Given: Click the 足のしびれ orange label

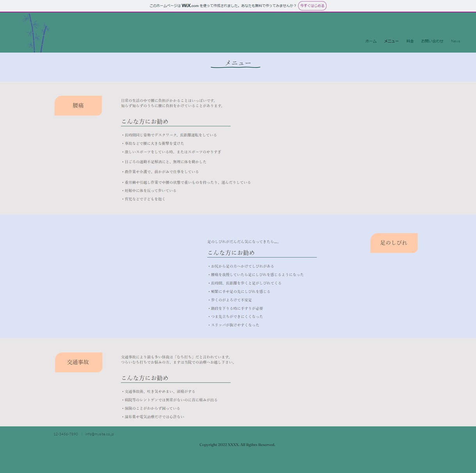Looking at the screenshot, I should [x=394, y=243].
